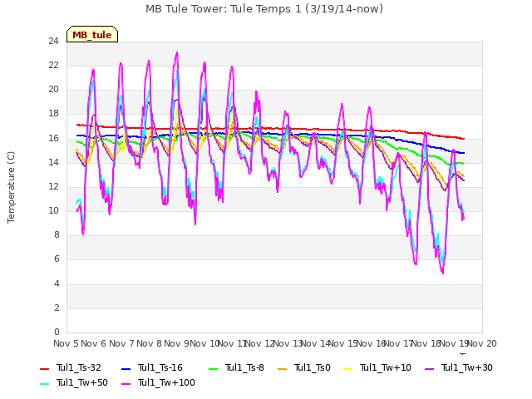Select the Tul1_Tw+100 legend label
The image size is (532, 399).
pos(166,382)
